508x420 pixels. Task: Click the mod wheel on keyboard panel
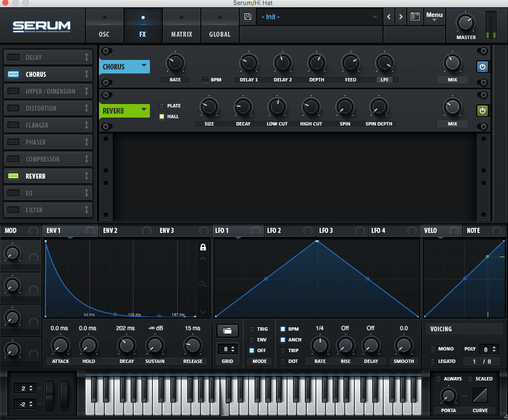(64, 396)
